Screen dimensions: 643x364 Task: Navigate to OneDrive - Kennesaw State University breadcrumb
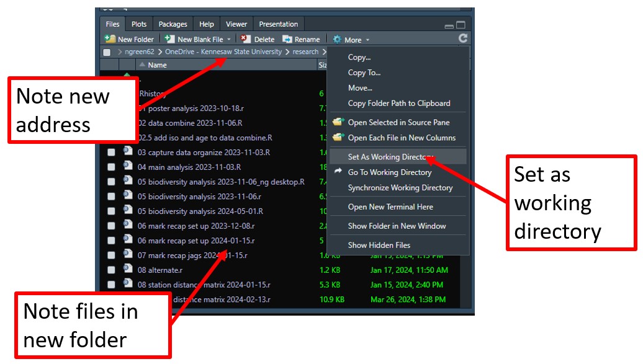223,51
